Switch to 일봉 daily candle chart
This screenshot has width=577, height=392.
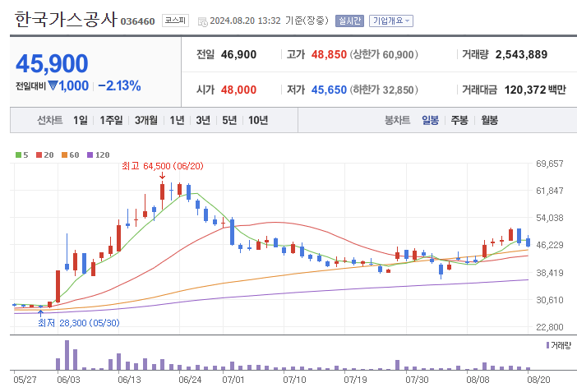click(430, 120)
